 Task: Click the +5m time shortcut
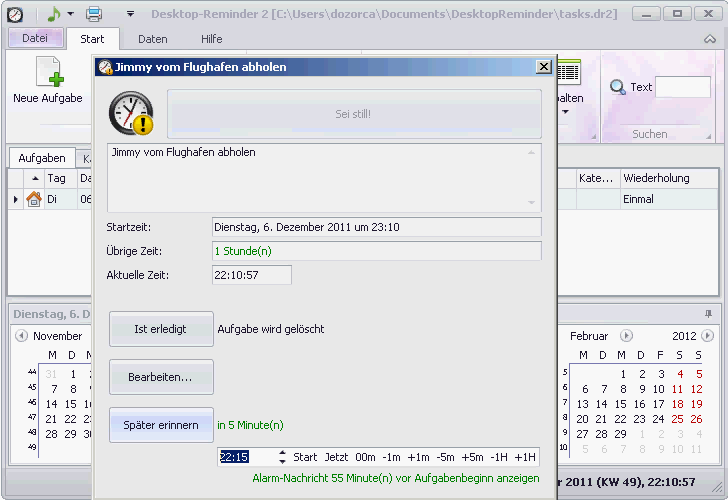(x=472, y=457)
